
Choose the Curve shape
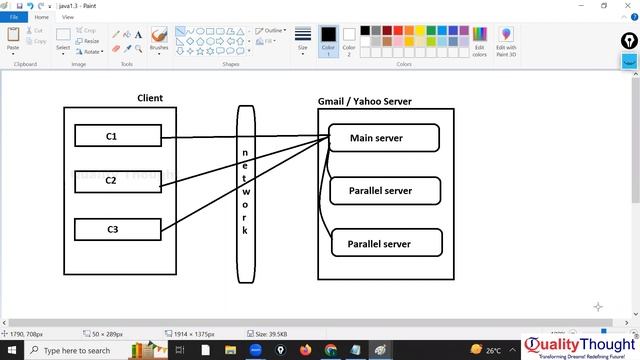click(190, 31)
